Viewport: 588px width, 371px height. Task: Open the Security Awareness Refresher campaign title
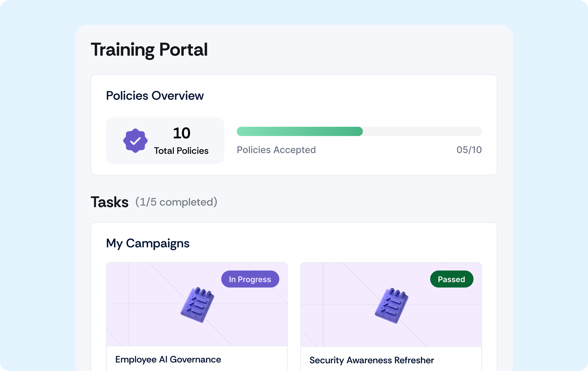click(x=371, y=360)
